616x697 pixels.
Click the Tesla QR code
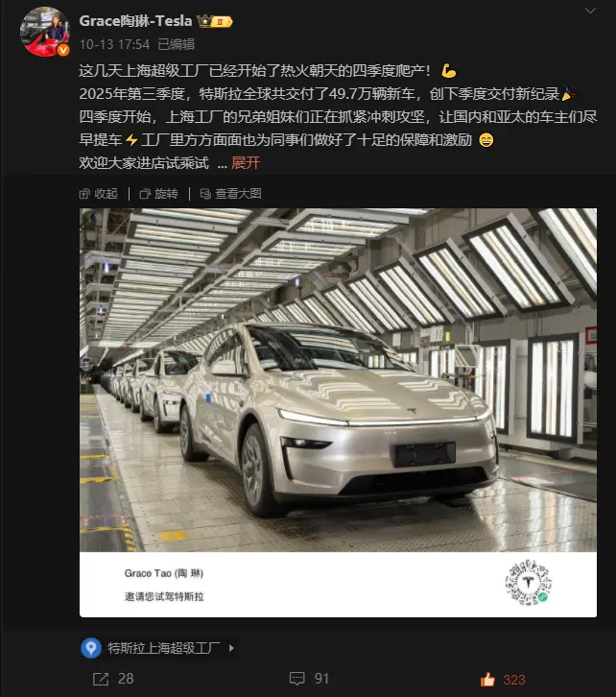click(528, 583)
